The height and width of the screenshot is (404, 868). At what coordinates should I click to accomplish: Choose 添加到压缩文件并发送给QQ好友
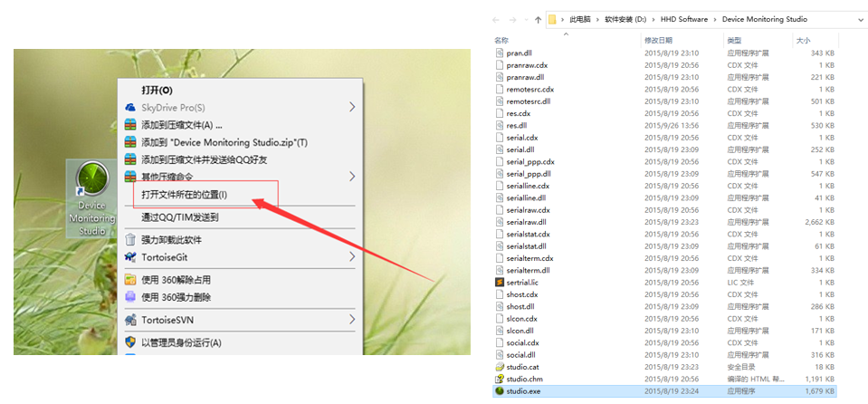(x=242, y=159)
